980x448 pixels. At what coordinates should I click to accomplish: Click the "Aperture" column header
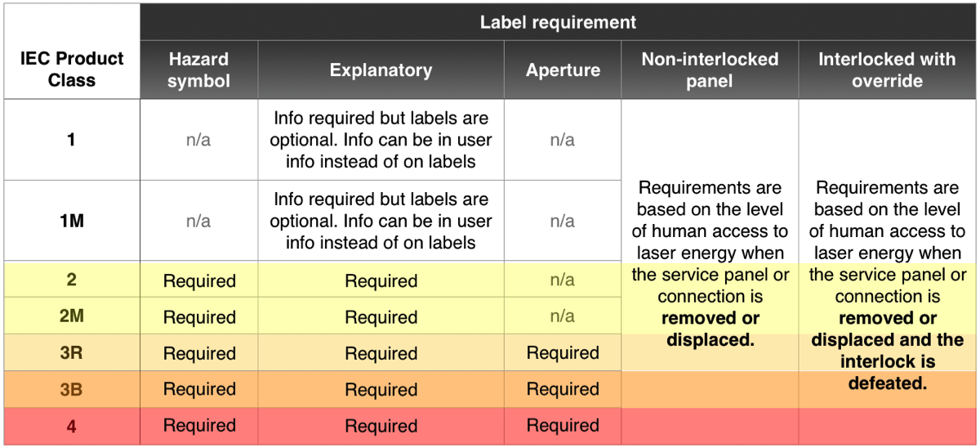pyautogui.click(x=563, y=70)
